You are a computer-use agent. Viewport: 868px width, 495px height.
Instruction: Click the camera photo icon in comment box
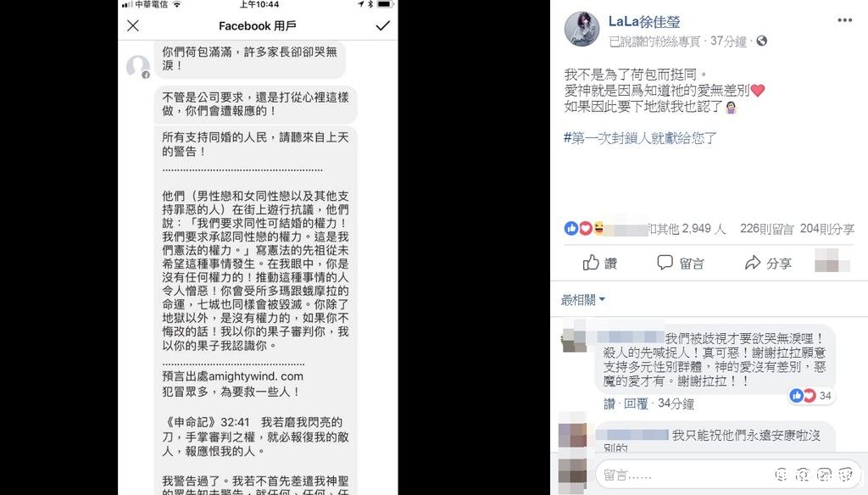pyautogui.click(x=803, y=474)
